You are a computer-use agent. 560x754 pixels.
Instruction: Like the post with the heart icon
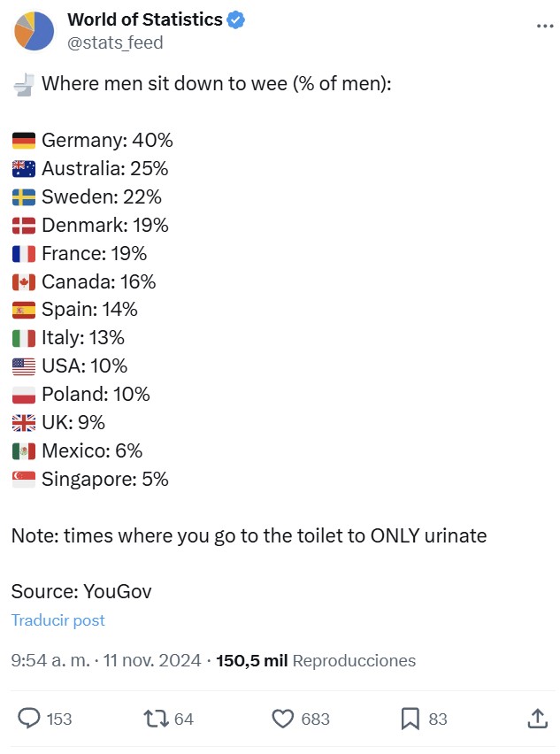click(284, 719)
